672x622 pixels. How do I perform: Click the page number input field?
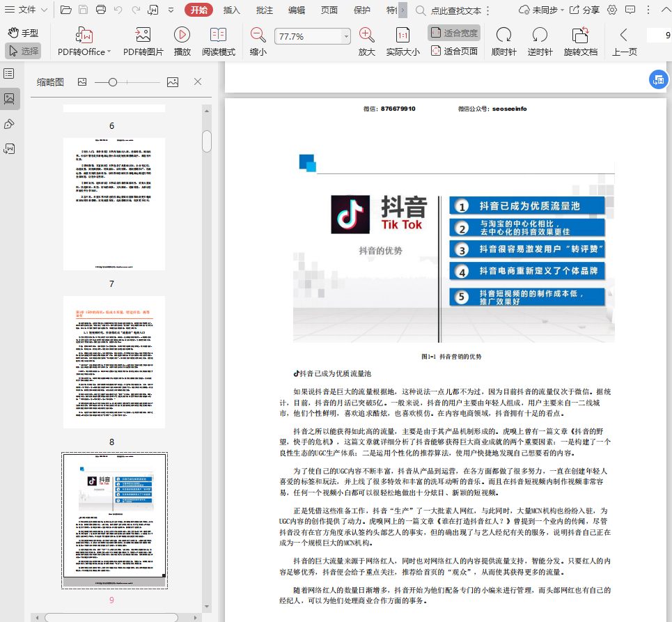659,35
